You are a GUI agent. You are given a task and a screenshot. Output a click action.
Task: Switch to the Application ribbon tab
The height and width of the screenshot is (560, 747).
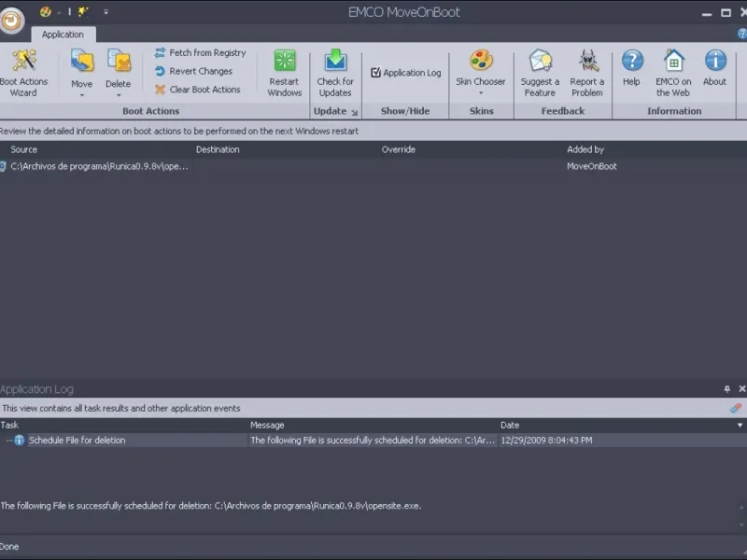[63, 35]
